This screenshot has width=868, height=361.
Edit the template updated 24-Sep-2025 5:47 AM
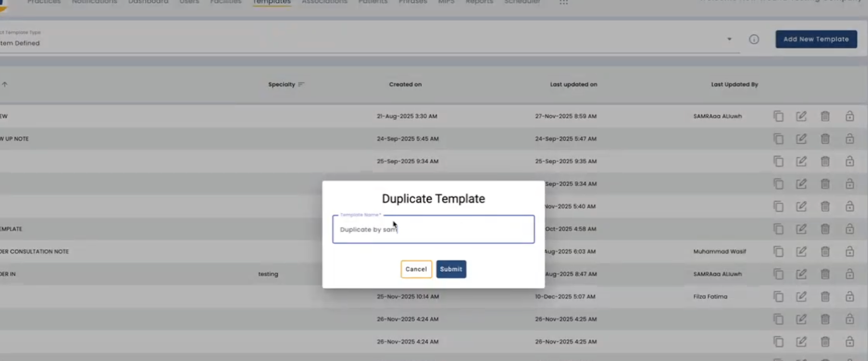click(x=801, y=138)
